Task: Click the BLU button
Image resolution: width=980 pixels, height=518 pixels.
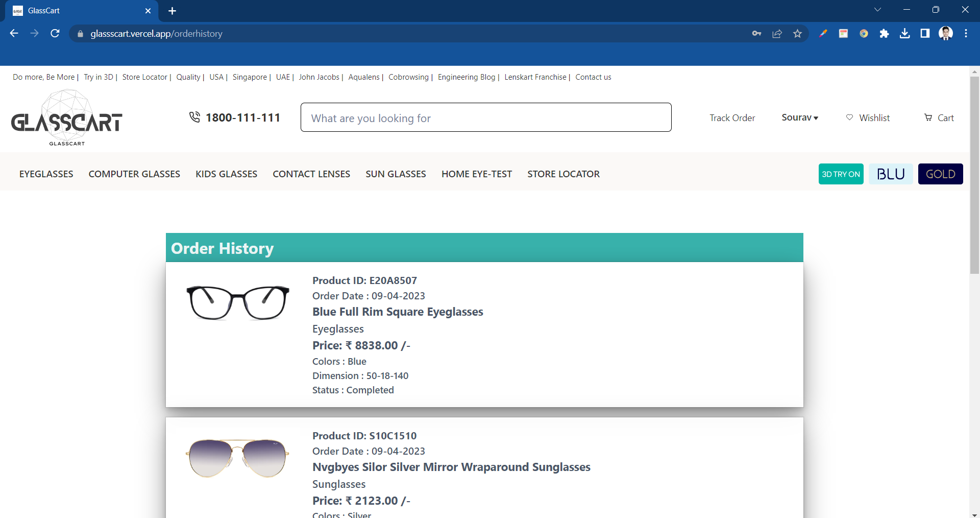Action: [891, 174]
